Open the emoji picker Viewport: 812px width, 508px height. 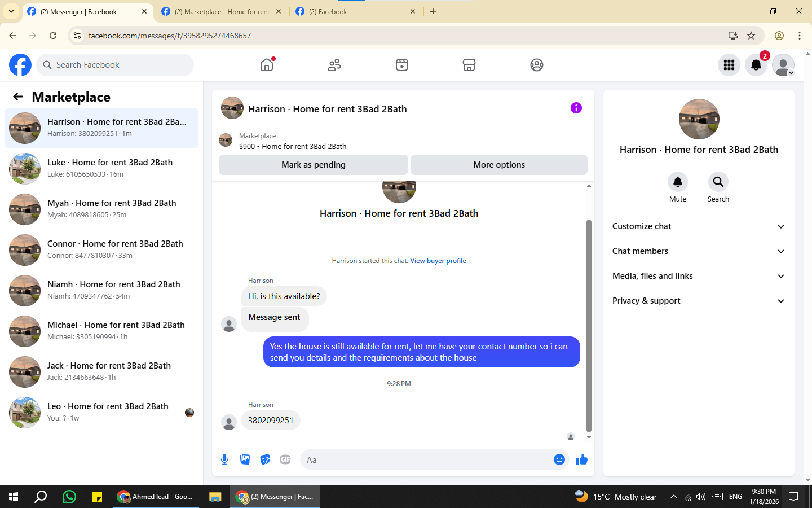[559, 459]
